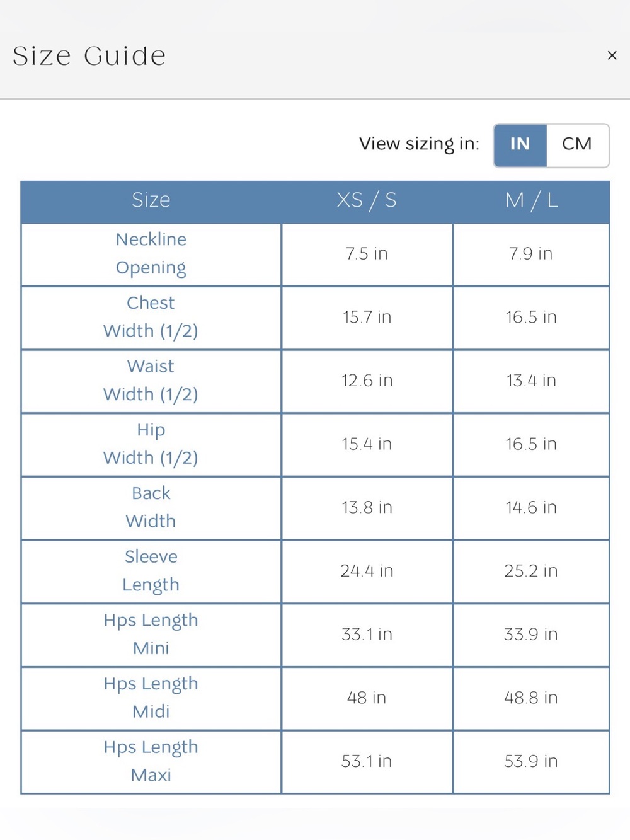Select the IN unit toggle
The image size is (630, 840).
520,144
